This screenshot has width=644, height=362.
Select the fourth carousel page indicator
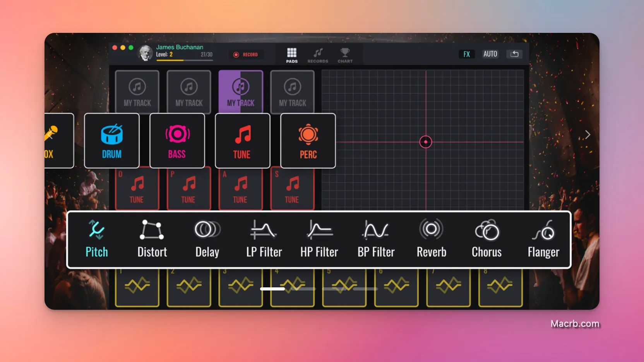365,289
